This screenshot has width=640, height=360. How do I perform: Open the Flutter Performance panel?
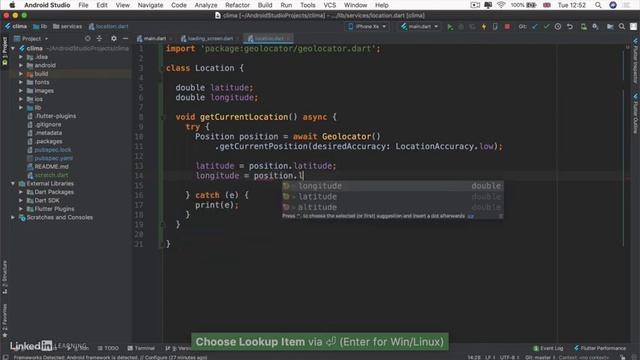(x=600, y=348)
